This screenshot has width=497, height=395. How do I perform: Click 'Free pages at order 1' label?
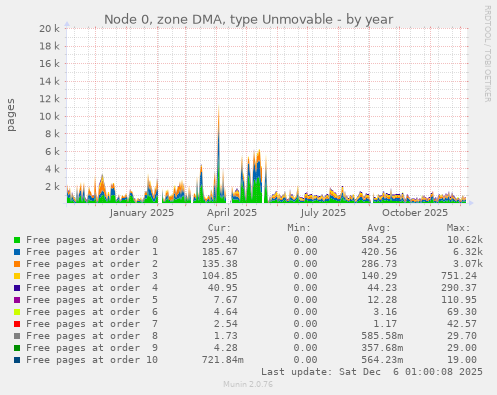pos(92,252)
